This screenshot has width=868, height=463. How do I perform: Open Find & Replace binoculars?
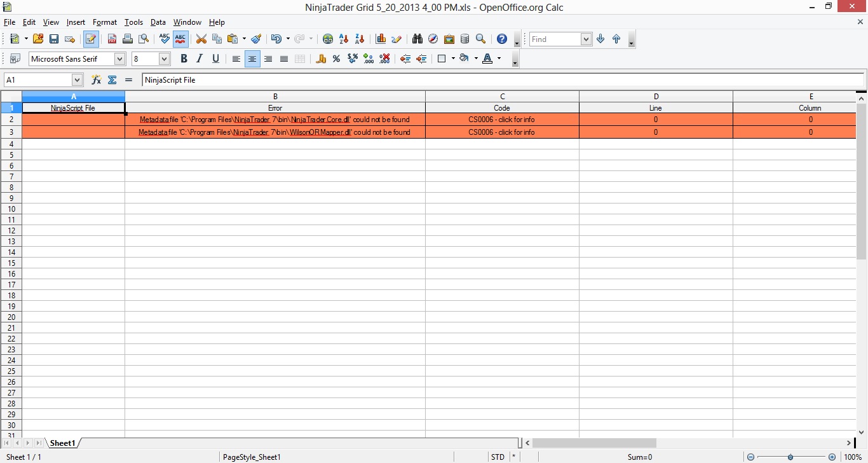click(417, 39)
